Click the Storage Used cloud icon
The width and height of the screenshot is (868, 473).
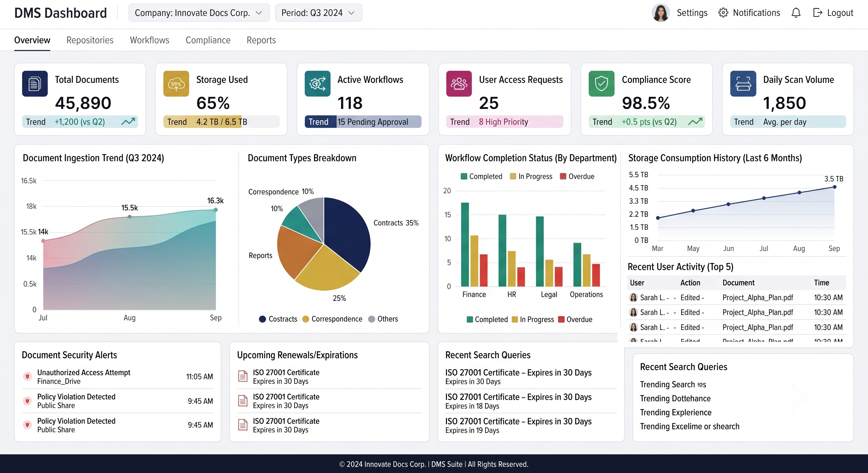[x=176, y=83]
